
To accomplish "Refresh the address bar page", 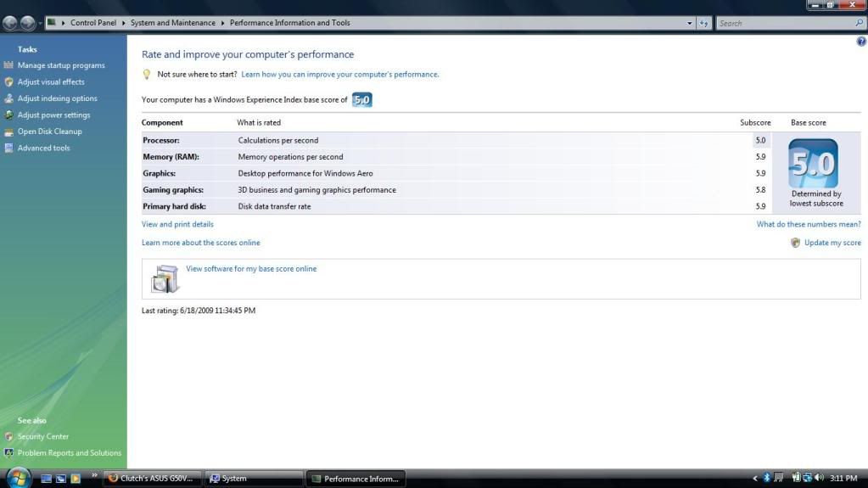I will click(703, 23).
